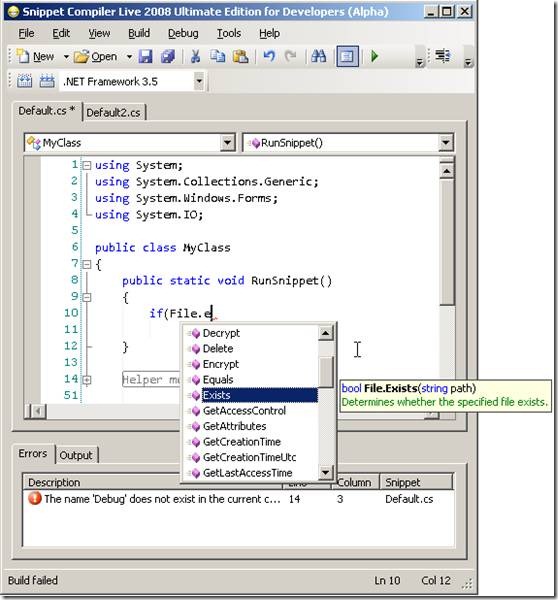Image resolution: width=558 pixels, height=600 pixels.
Task: Click the Save All icon
Action: [x=168, y=56]
